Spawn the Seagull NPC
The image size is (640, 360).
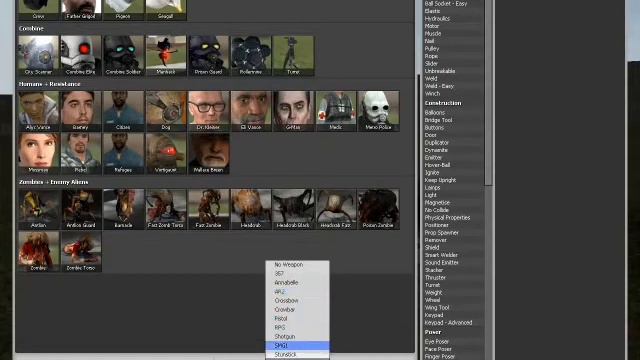(166, 9)
